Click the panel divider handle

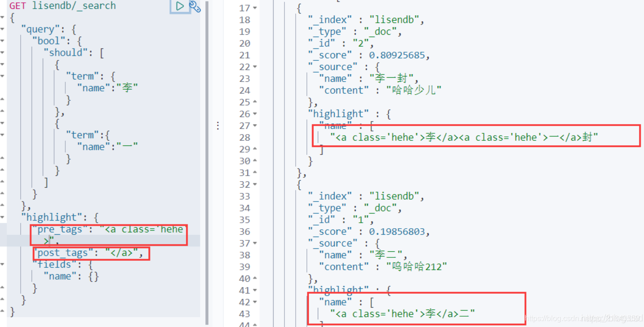tap(218, 126)
